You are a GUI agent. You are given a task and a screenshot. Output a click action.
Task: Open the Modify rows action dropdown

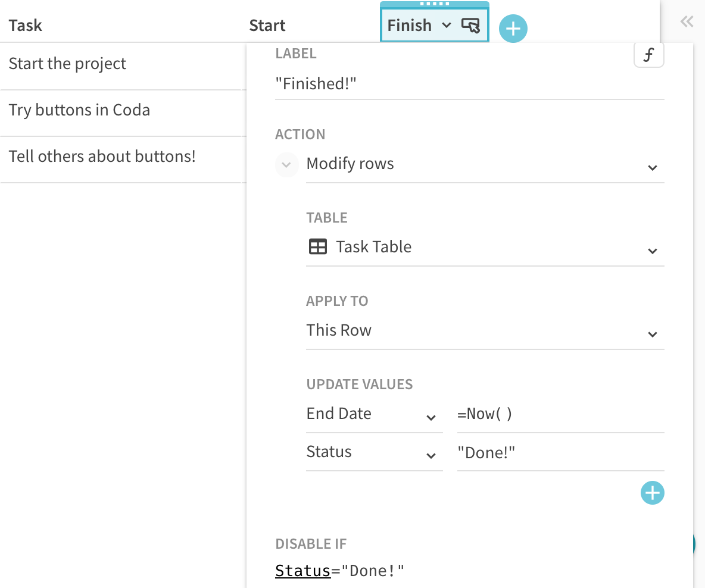click(x=652, y=168)
